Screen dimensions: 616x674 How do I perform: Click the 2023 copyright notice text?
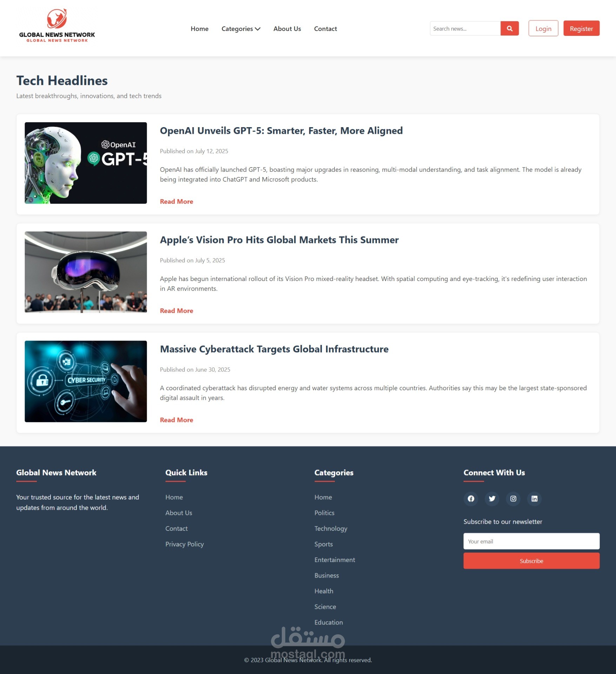(x=308, y=660)
